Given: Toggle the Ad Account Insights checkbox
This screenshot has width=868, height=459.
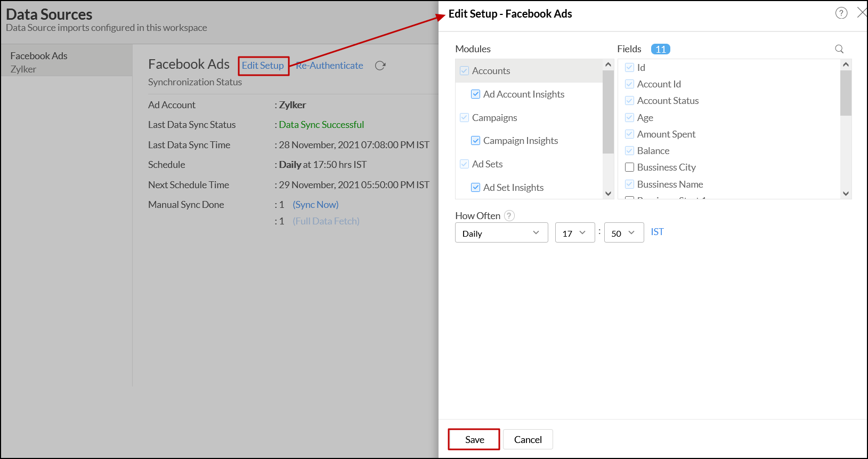Looking at the screenshot, I should click(x=475, y=94).
